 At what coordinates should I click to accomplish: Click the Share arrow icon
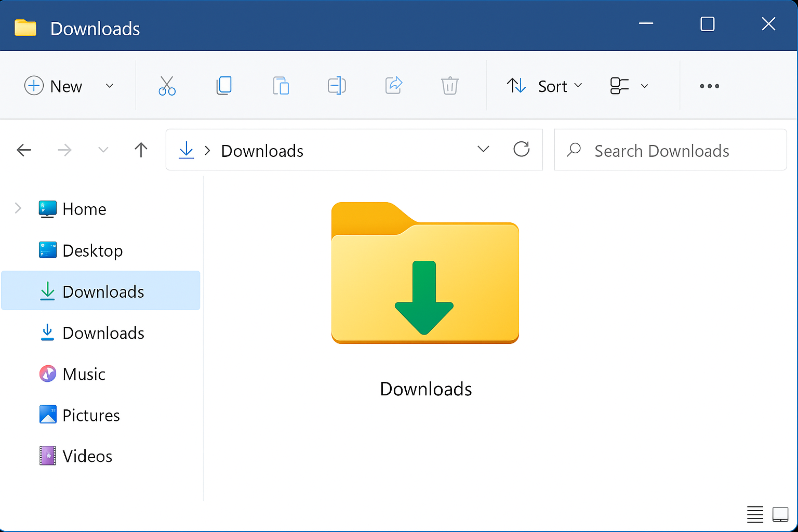click(394, 85)
